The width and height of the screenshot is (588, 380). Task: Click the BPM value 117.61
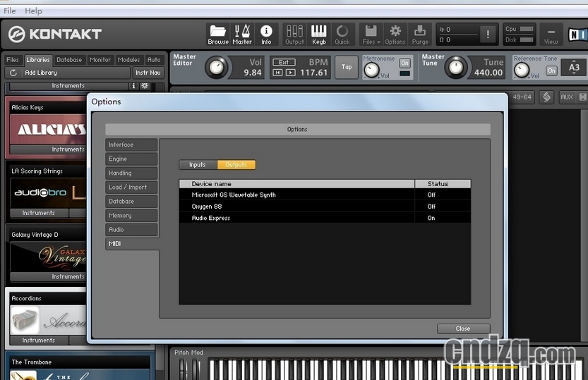314,73
